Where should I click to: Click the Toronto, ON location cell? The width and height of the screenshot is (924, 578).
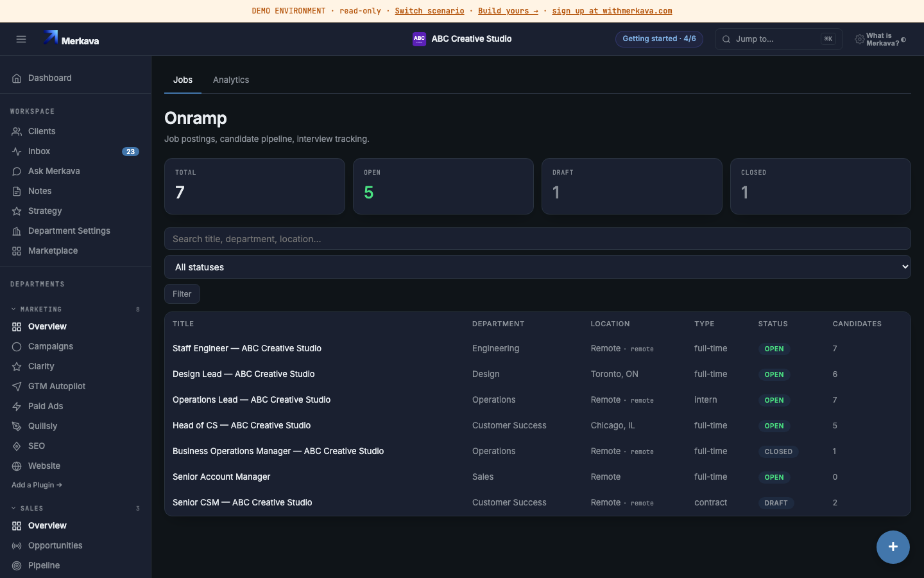tap(615, 374)
